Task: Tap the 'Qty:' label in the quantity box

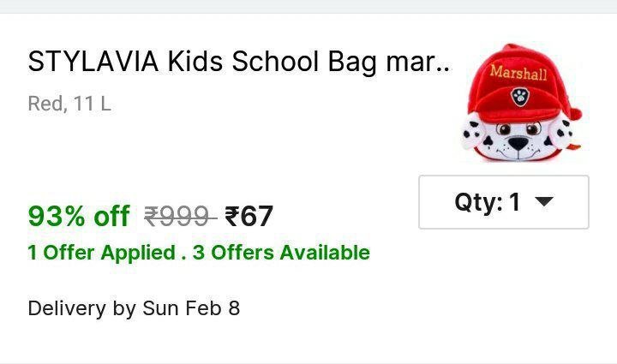Action: point(478,202)
